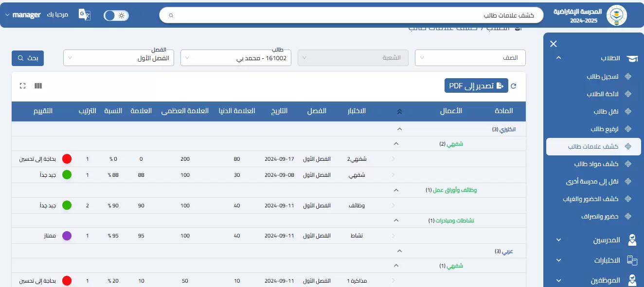Click the بحث search button

(x=28, y=58)
